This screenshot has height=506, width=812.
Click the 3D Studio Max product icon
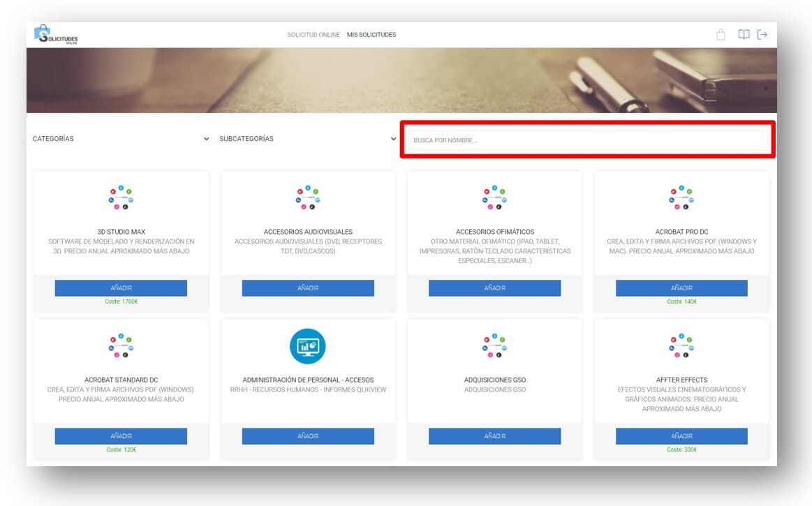(x=121, y=198)
